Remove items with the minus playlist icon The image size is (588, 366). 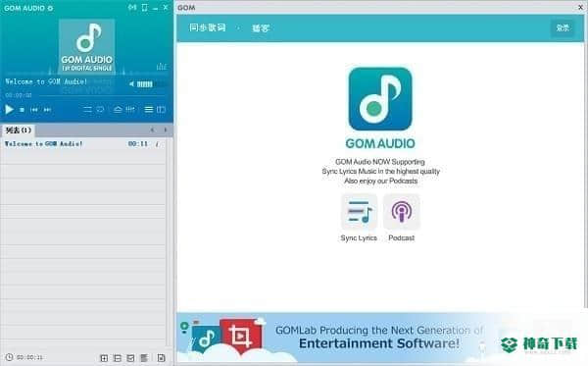118,358
